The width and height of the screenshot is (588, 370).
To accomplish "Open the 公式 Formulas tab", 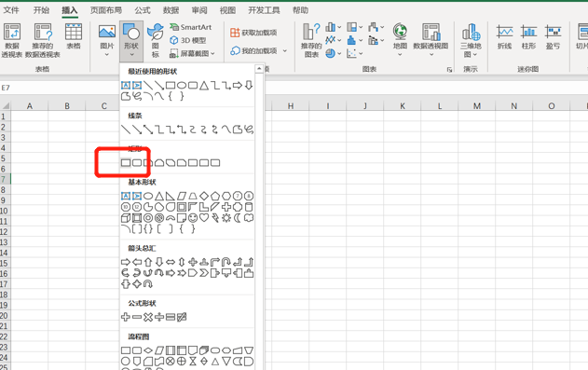I will coord(143,10).
